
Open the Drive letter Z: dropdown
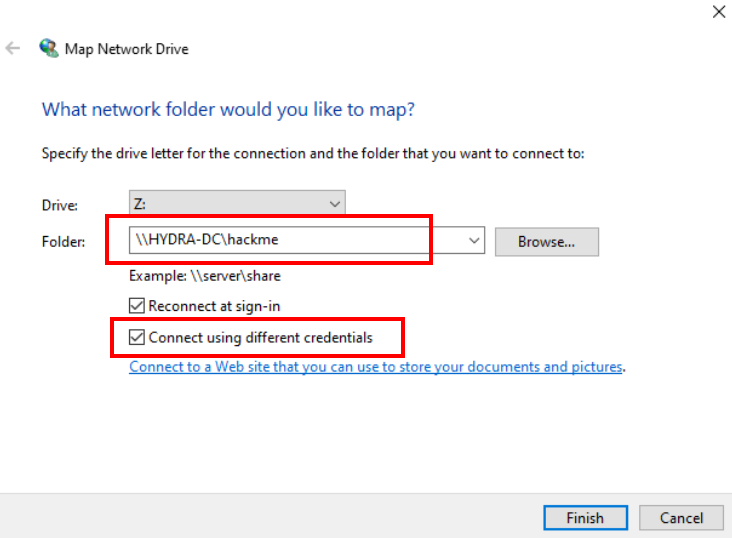coord(237,203)
